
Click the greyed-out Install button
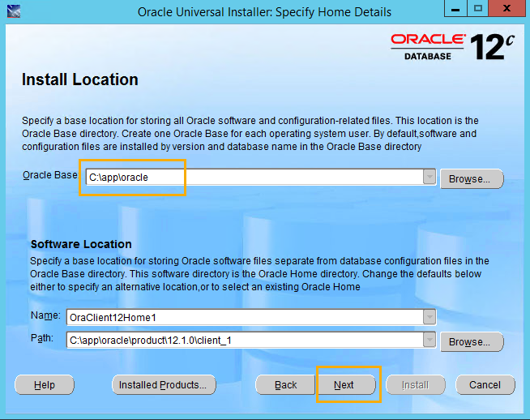[x=416, y=385]
